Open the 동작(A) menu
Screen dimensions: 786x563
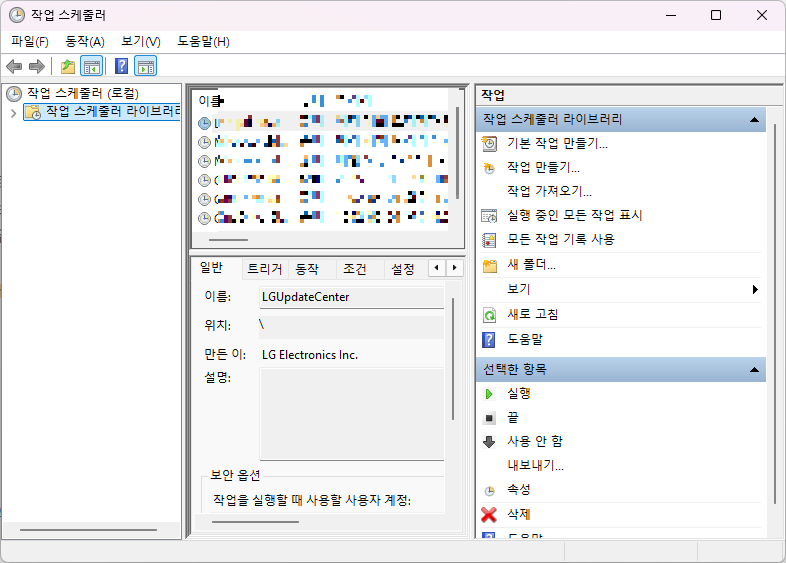coord(85,42)
